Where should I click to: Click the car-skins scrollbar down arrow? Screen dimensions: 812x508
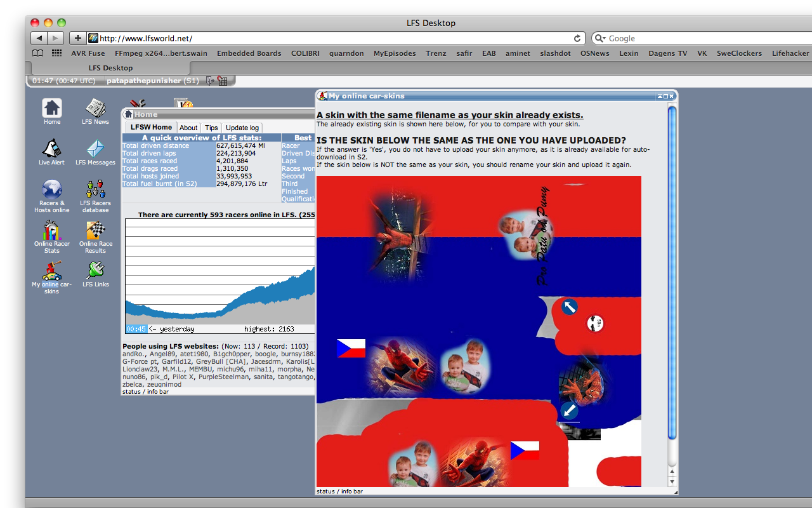(672, 481)
